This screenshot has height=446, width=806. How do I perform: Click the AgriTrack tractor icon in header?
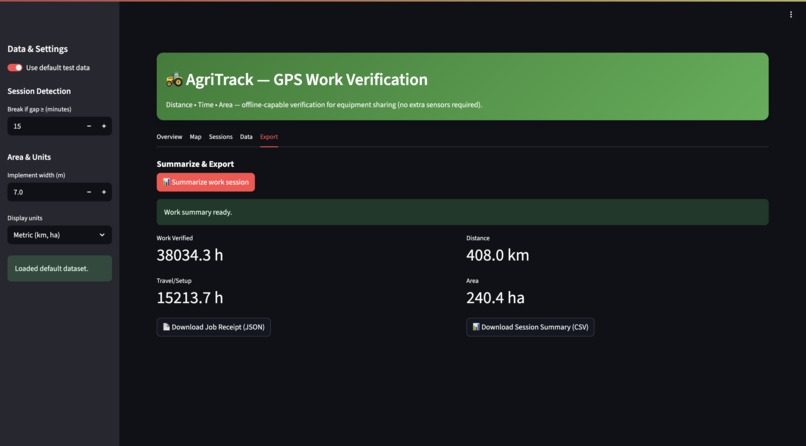174,79
